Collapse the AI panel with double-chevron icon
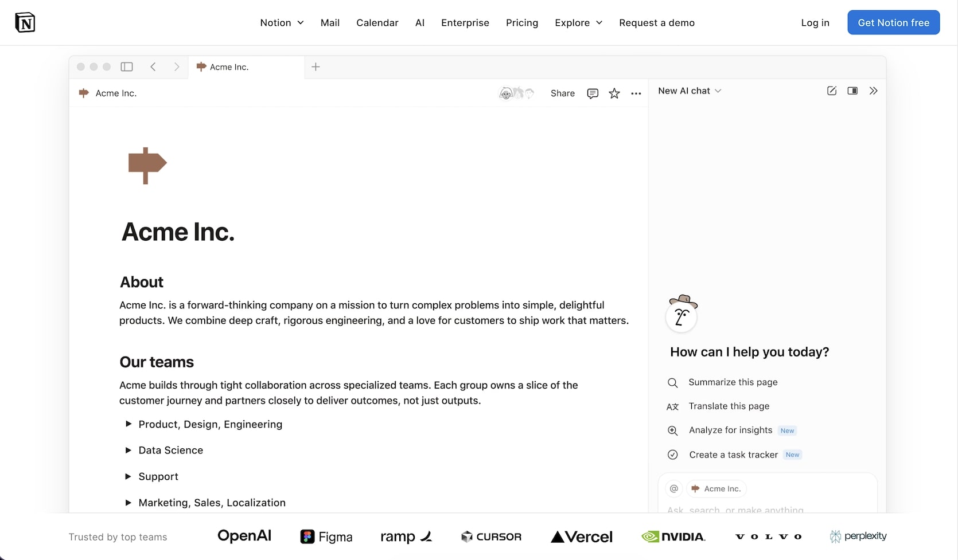This screenshot has width=958, height=560. (873, 91)
